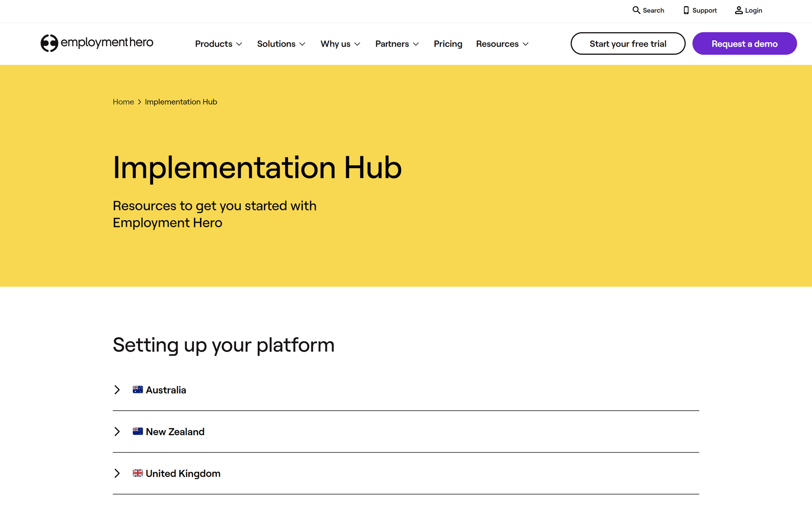Open the Resources menu
Image resolution: width=812 pixels, height=508 pixels.
click(502, 44)
